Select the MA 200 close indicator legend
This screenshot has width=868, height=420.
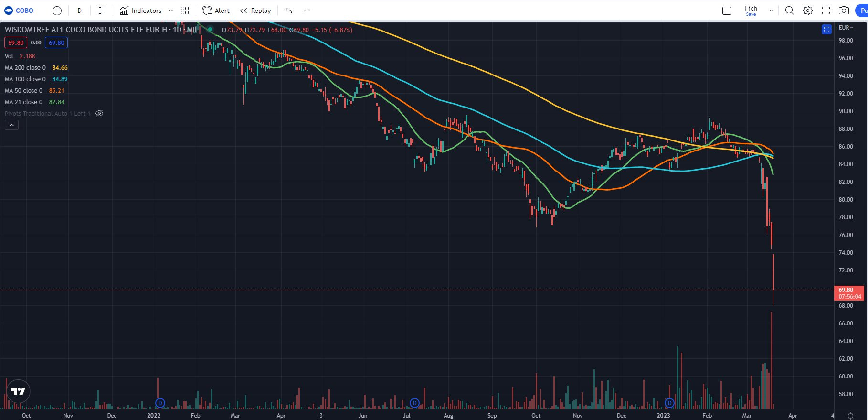pos(36,67)
